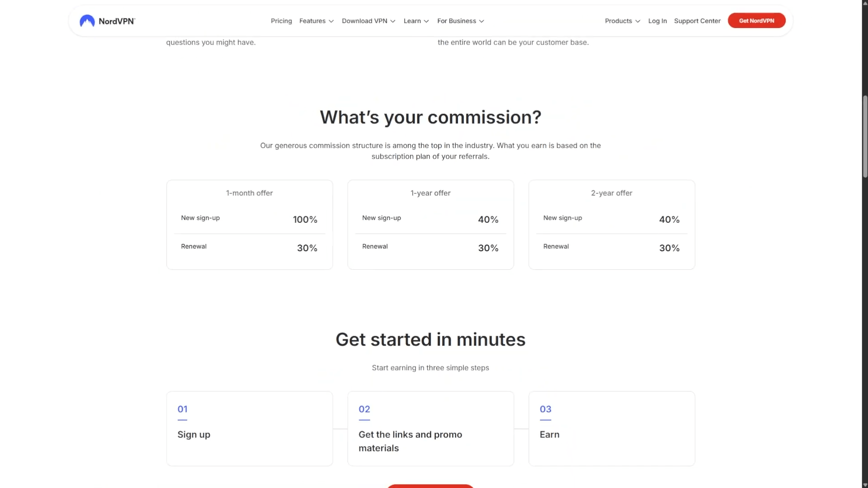Click the scrollbar down arrow
Image resolution: width=868 pixels, height=488 pixels.
pyautogui.click(x=865, y=484)
